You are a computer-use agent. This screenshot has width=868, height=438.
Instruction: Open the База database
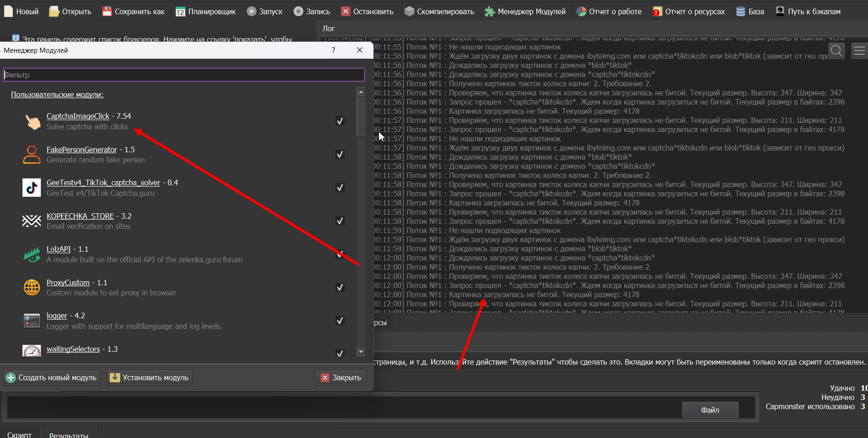point(750,11)
